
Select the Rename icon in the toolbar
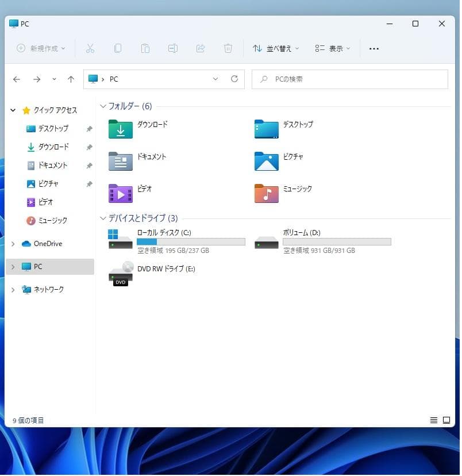[173, 48]
